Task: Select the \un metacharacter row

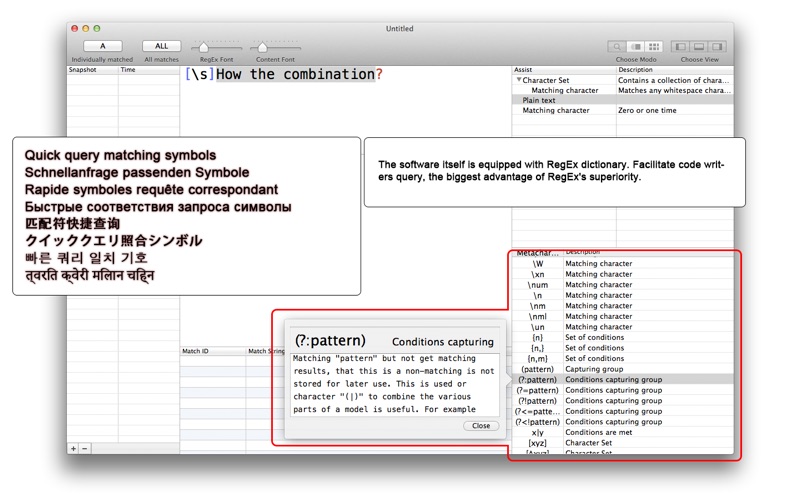Action: click(x=622, y=327)
